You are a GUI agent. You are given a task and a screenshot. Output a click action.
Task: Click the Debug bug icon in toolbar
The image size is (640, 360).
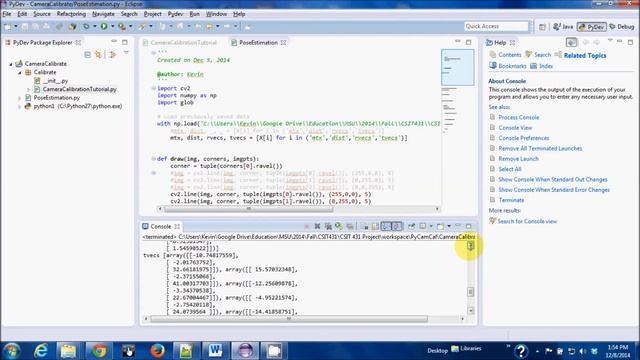point(87,27)
